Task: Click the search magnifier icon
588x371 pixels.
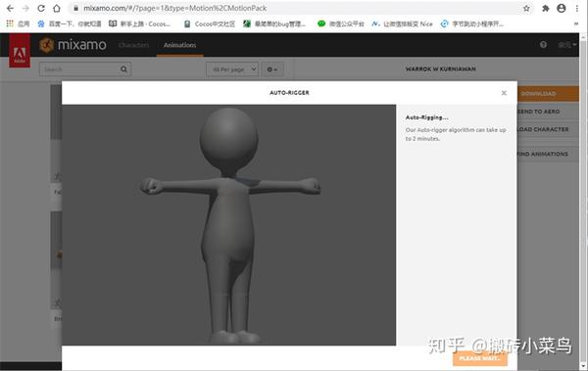Action: [x=123, y=70]
